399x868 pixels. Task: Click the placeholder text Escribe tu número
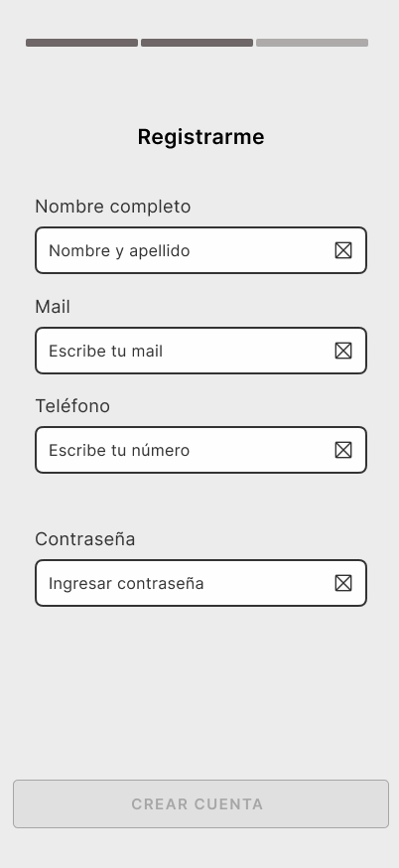click(x=119, y=450)
